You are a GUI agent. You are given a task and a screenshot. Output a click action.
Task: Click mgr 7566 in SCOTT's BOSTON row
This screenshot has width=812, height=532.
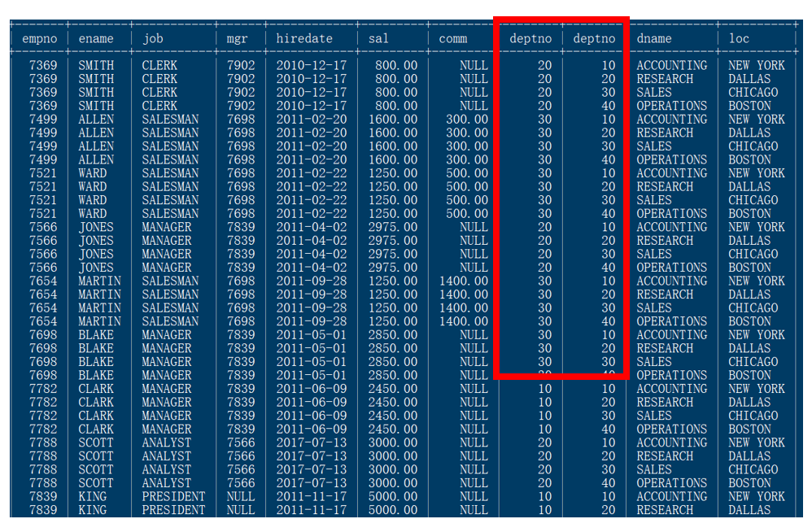click(241, 483)
